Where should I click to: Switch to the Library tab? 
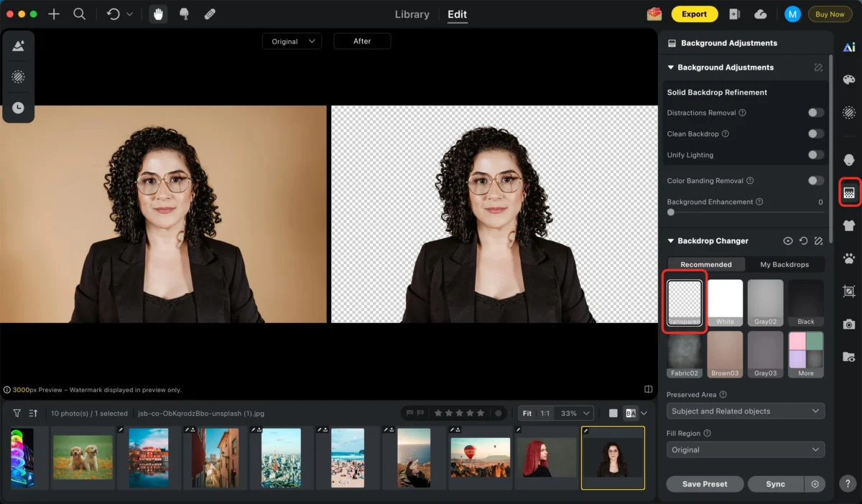[412, 14]
